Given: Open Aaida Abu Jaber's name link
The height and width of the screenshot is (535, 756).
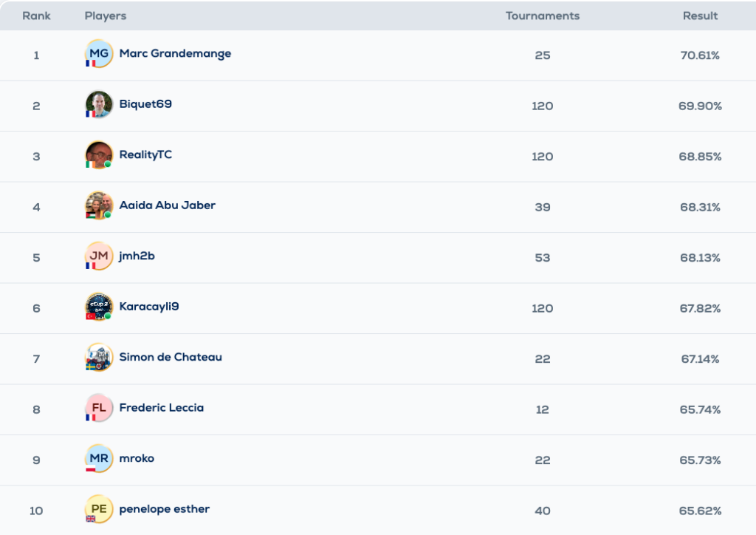Looking at the screenshot, I should click(167, 205).
